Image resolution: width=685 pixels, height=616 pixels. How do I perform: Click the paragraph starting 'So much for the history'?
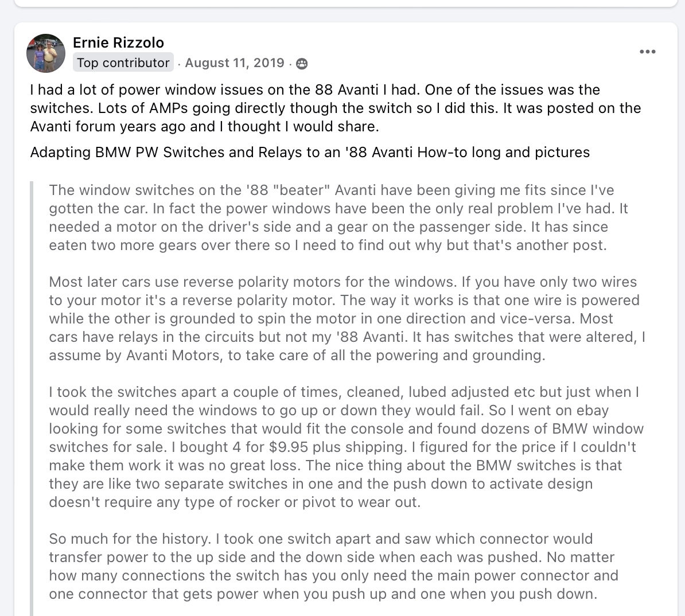(333, 566)
